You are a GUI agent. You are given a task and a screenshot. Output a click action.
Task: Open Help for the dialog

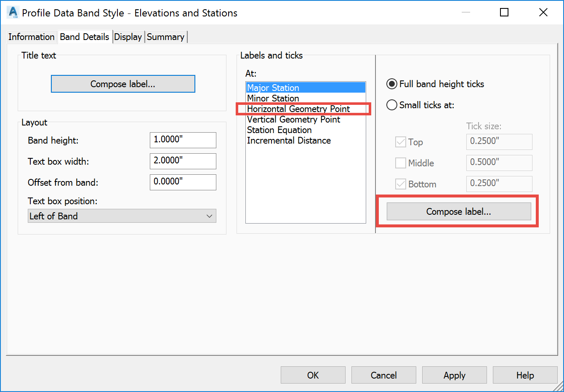click(525, 375)
